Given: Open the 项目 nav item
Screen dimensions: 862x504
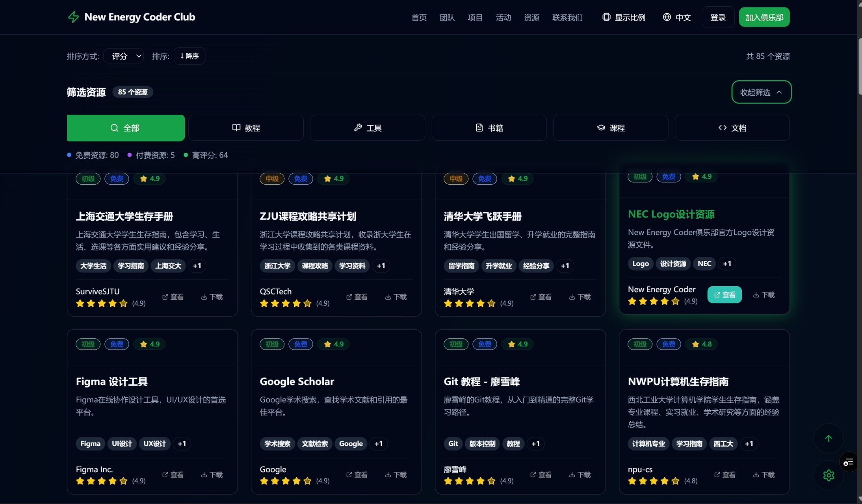Looking at the screenshot, I should click(475, 17).
